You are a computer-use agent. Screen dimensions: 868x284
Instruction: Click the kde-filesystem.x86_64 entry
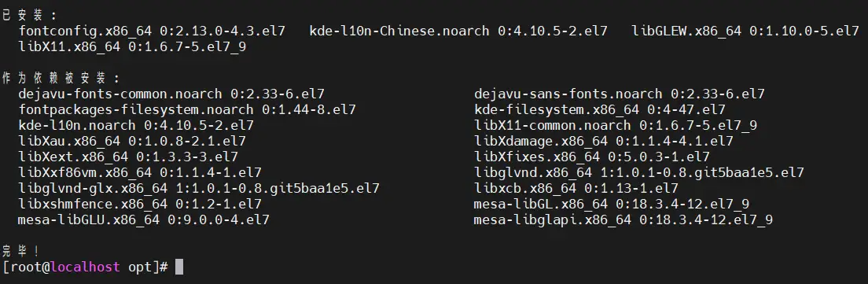click(600, 109)
